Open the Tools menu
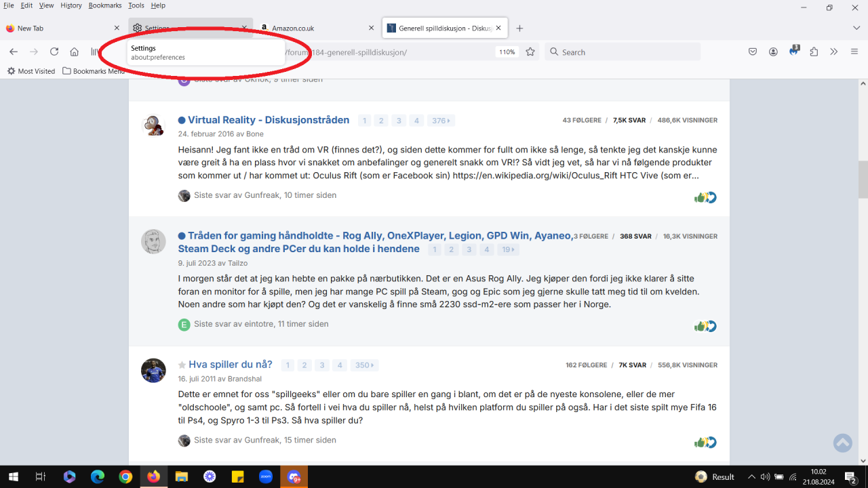Screen dimensions: 868x488 [x=136, y=5]
